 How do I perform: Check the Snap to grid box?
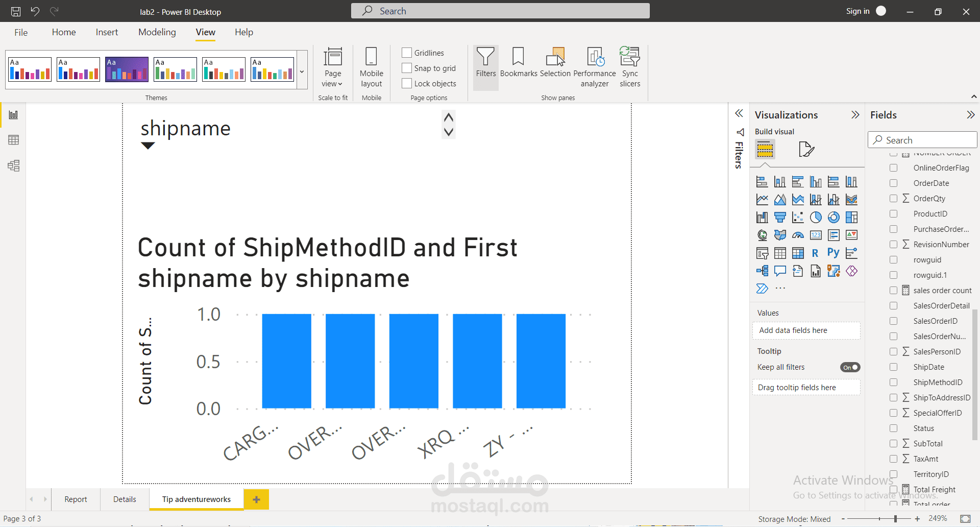tap(406, 67)
